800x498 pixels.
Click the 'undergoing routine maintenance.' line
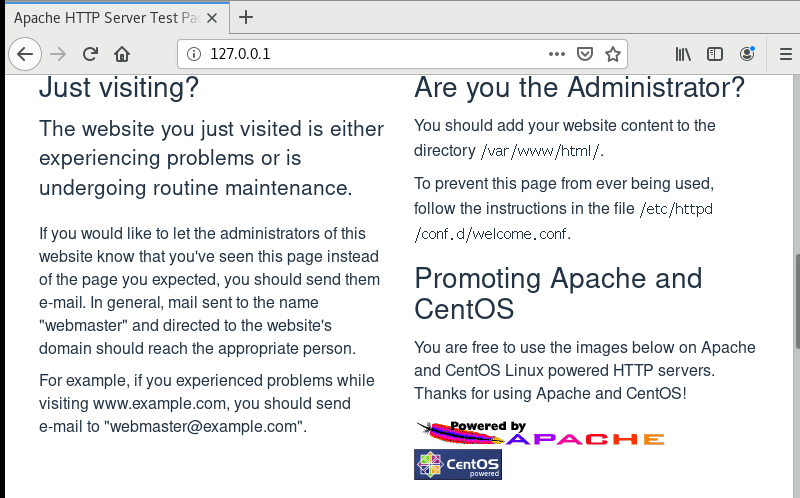(195, 188)
